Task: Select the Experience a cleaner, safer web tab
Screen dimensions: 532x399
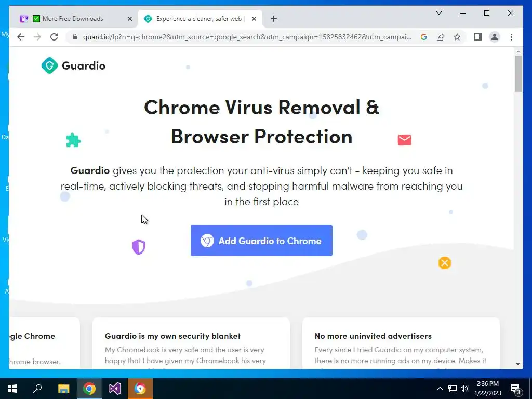Action: [x=199, y=19]
